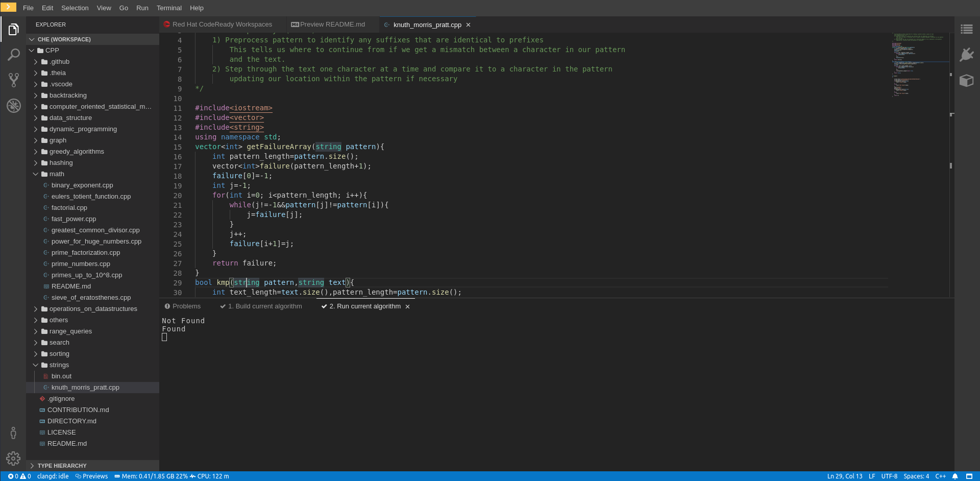This screenshot has width=980, height=481.
Task: Open the Plugins view on right sidebar
Action: [x=966, y=55]
